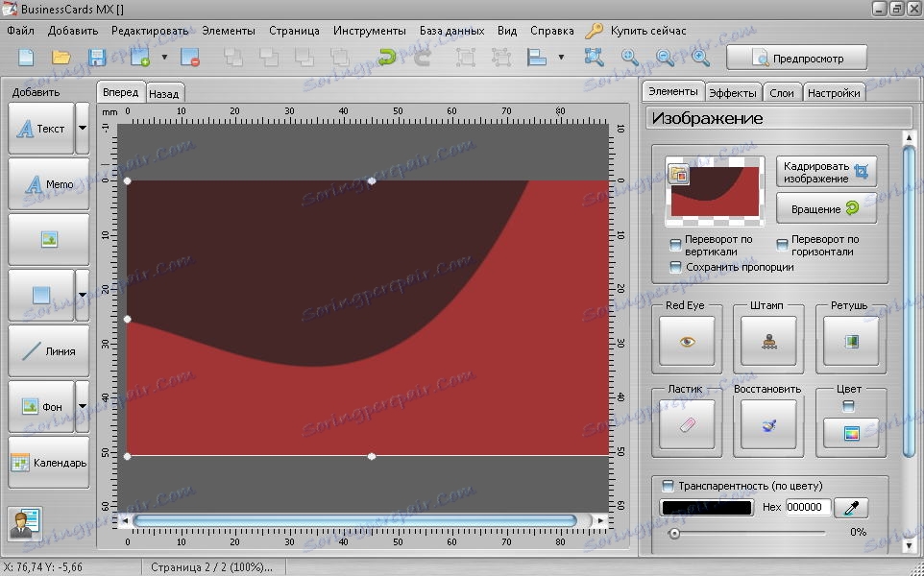Click the Save floppy disk icon
Image resolution: width=924 pixels, height=576 pixels.
pos(97,58)
